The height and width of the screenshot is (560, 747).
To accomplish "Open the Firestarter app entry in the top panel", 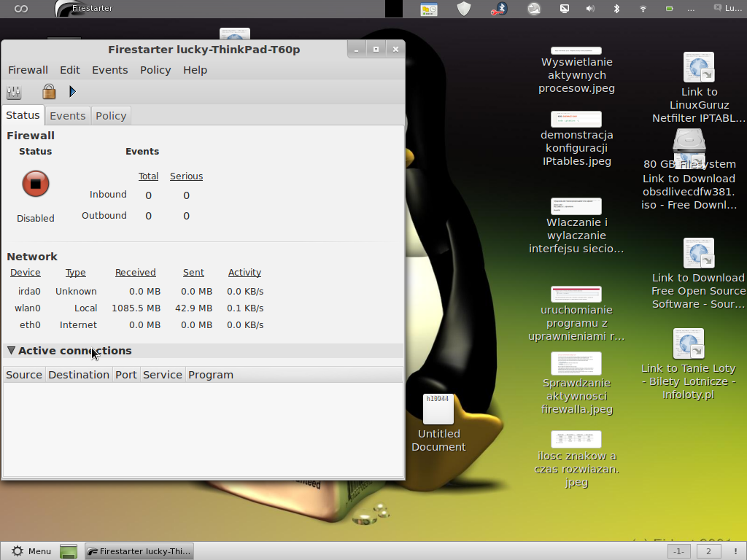I will pyautogui.click(x=85, y=9).
